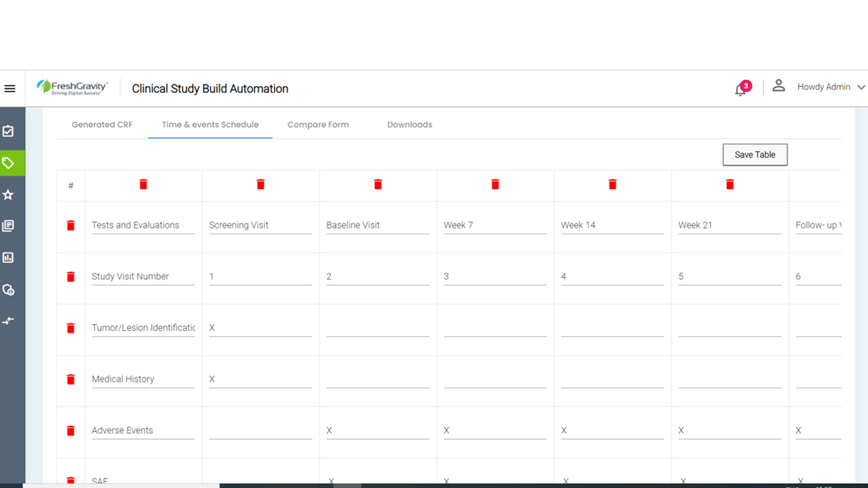Click the FreshGravity logo
This screenshot has height=488, width=868.
(x=72, y=88)
